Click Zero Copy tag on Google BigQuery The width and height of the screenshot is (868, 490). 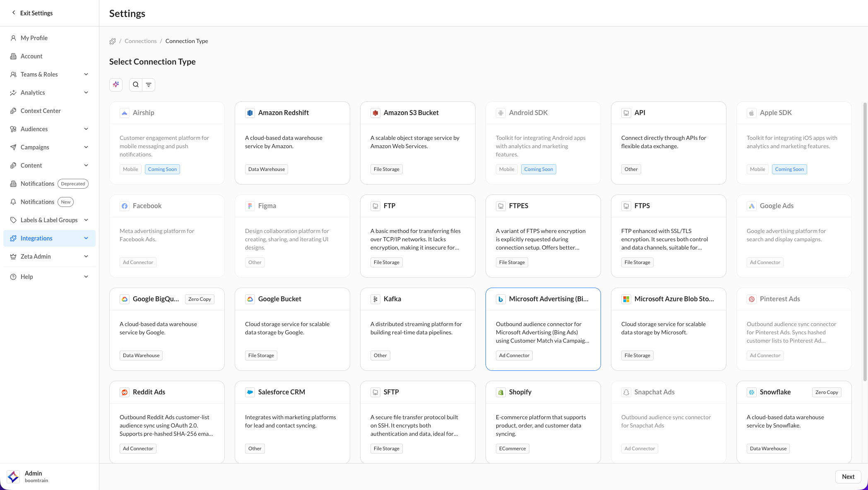200,299
